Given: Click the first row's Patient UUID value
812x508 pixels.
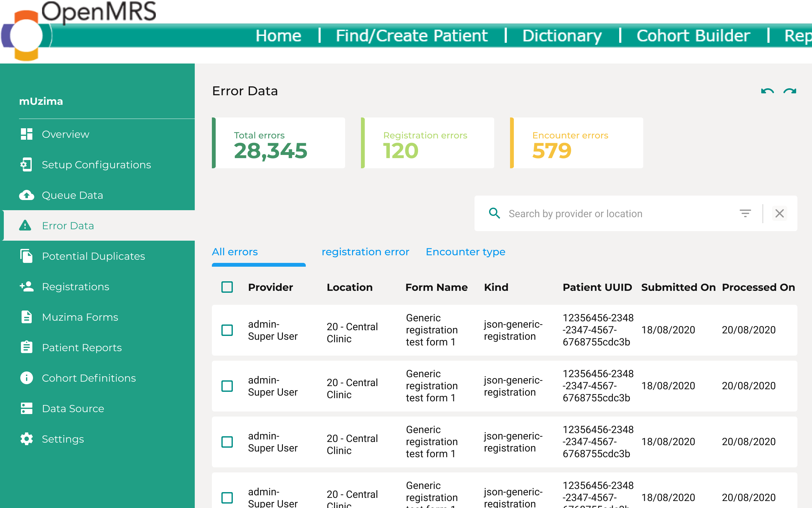Looking at the screenshot, I should coord(598,330).
